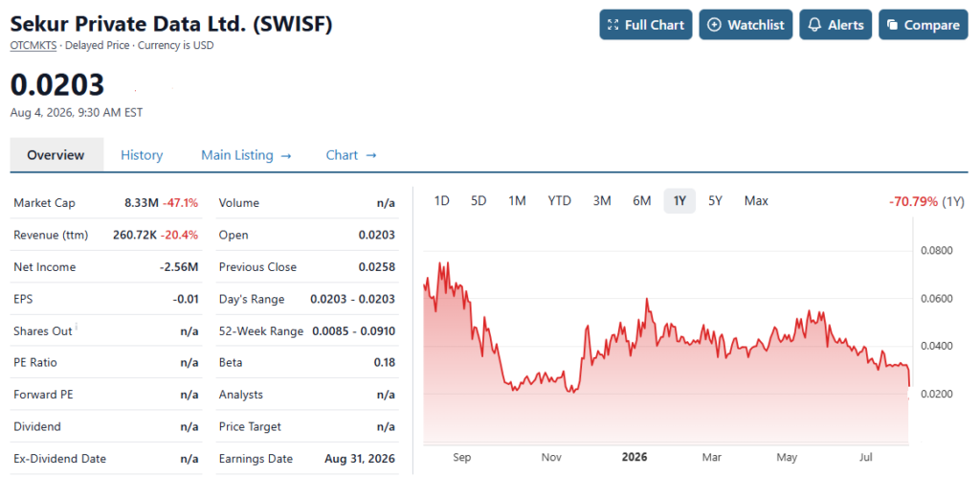Click the Revenue change -20.4%
This screenshot has width=980, height=477.
click(179, 235)
